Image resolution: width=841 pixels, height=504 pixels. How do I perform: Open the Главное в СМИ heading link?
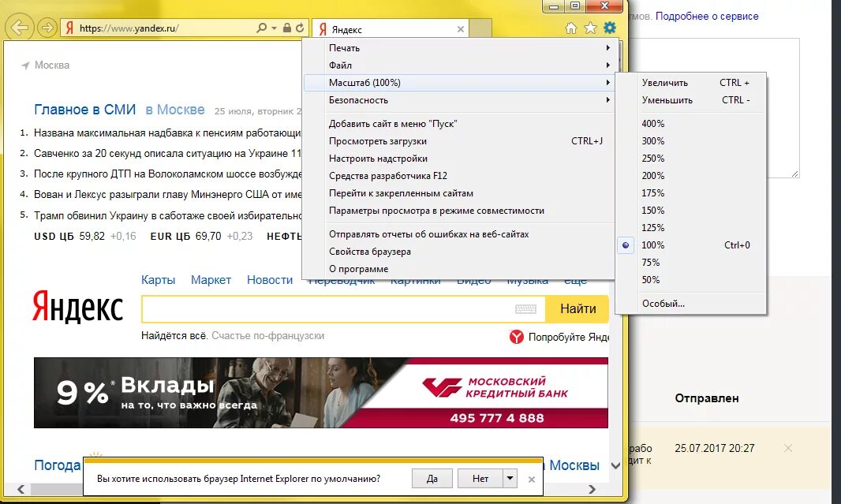84,110
